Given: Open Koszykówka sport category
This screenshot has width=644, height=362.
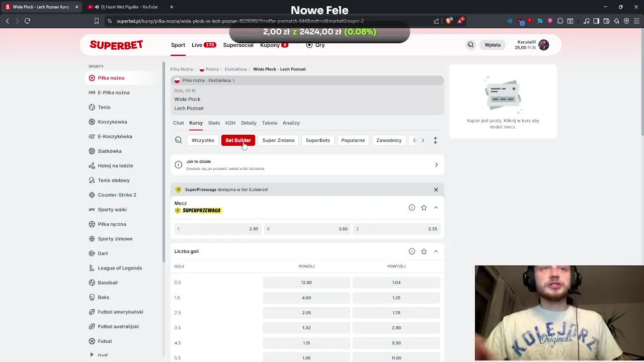Looking at the screenshot, I should 108,122.
